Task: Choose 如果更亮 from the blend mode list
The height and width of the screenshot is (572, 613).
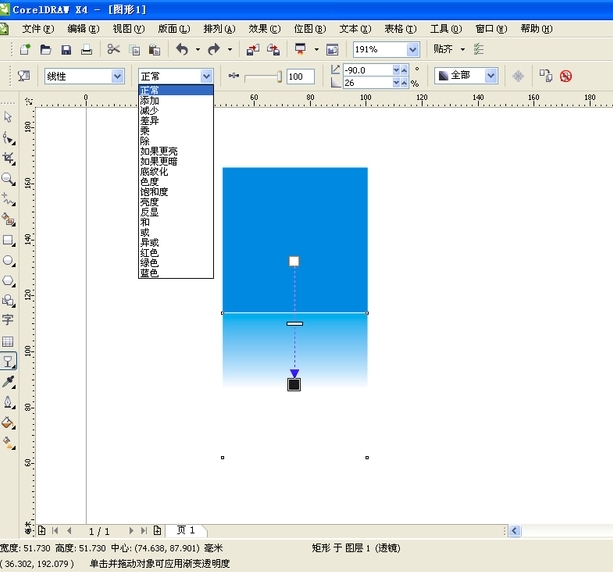Action: pos(159,151)
